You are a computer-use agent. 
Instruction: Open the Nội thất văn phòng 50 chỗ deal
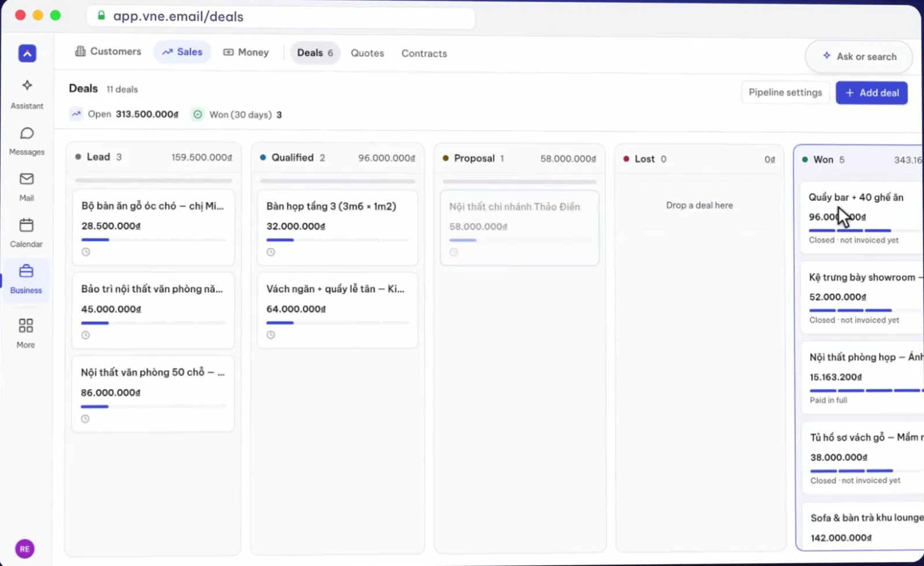(x=153, y=394)
